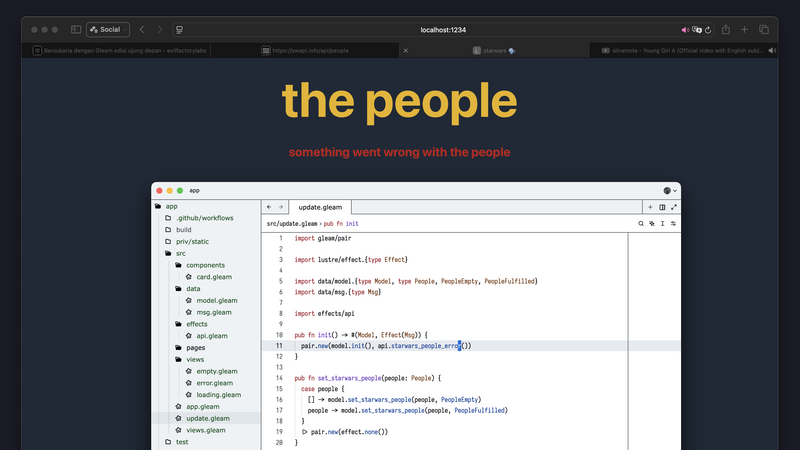Toggle the Safari sidebar icon

(x=76, y=30)
